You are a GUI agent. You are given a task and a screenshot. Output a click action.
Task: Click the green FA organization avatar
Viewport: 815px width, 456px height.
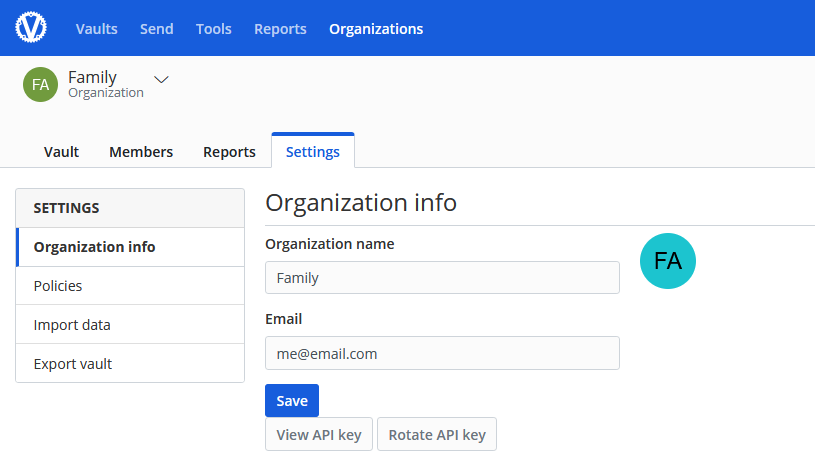point(41,84)
